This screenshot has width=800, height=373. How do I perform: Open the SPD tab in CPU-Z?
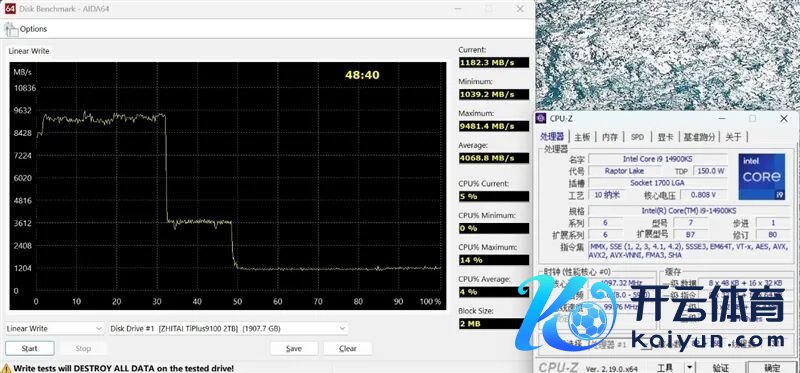point(637,137)
